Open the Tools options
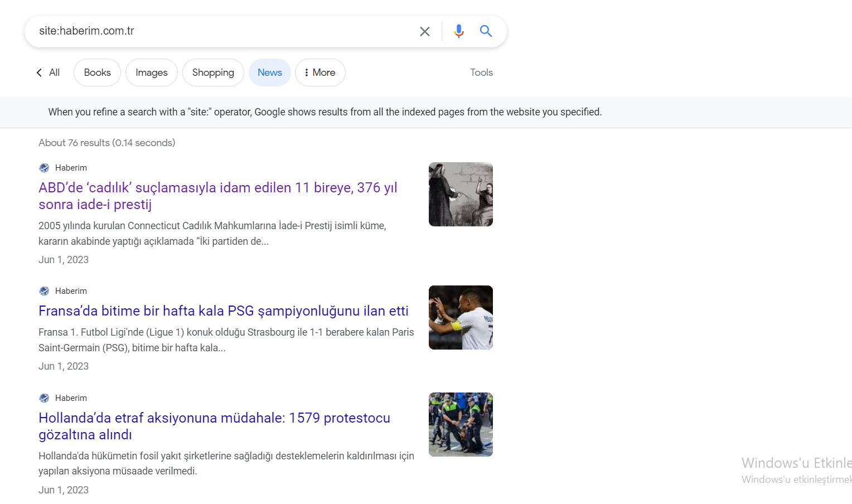Viewport: 852px width, 504px height. click(482, 72)
